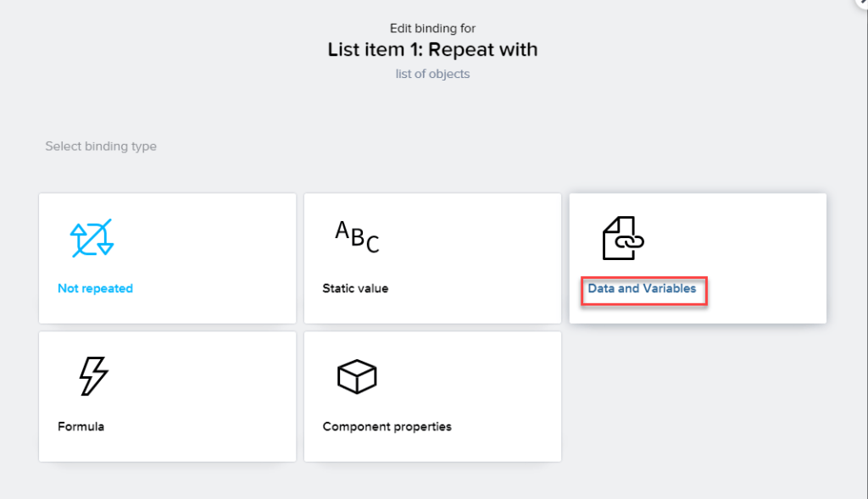
Task: Click the linked document Data icon
Action: 623,238
